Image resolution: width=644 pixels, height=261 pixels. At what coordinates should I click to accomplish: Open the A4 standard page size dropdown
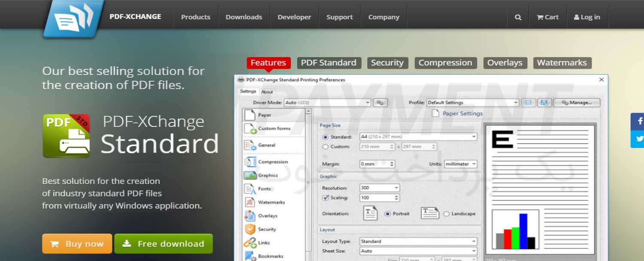click(x=418, y=137)
